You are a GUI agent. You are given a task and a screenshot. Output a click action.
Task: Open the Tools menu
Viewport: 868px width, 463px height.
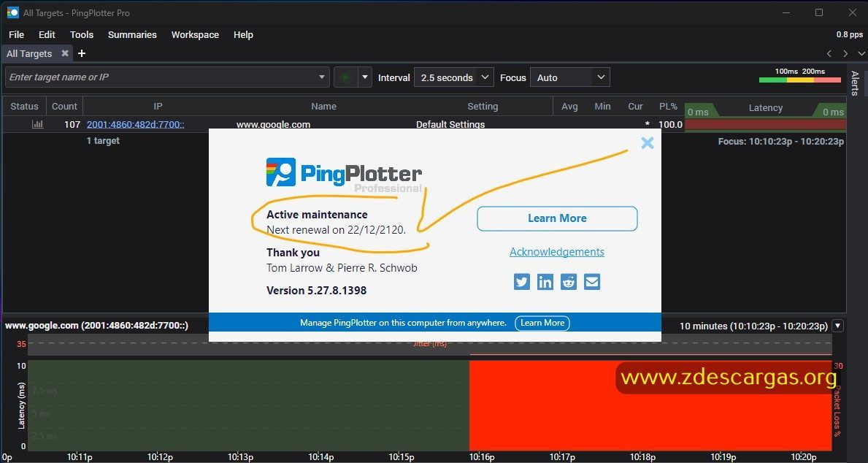point(81,34)
